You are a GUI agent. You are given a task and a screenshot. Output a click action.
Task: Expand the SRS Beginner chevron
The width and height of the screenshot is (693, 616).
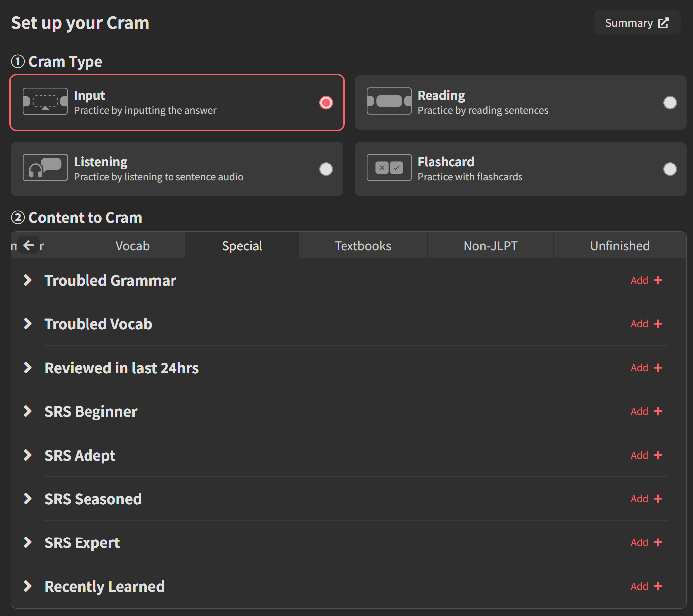point(28,411)
